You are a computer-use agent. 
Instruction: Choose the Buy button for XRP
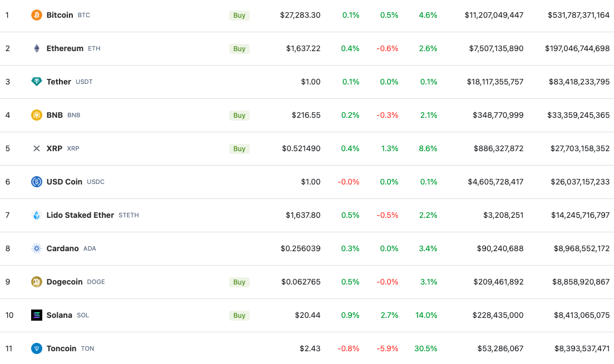click(239, 149)
